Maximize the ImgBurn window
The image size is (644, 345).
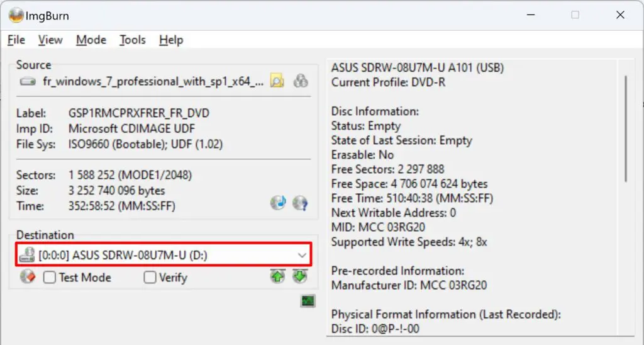[575, 15]
